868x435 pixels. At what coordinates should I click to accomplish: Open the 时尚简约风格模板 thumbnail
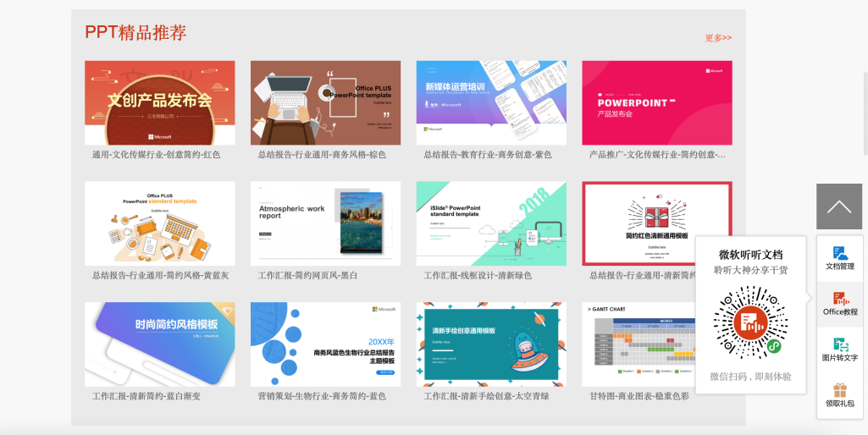[x=159, y=344]
